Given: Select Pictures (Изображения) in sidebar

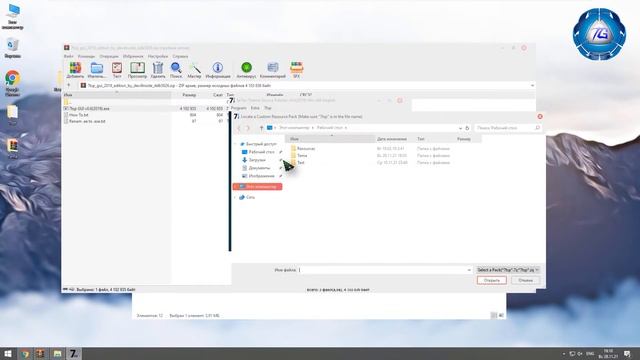Looking at the screenshot, I should coord(261,176).
